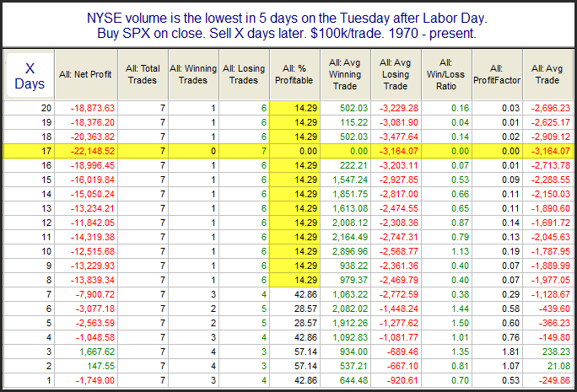577x392 pixels.
Task: Select profit factor value 1.07
Action: click(x=510, y=366)
